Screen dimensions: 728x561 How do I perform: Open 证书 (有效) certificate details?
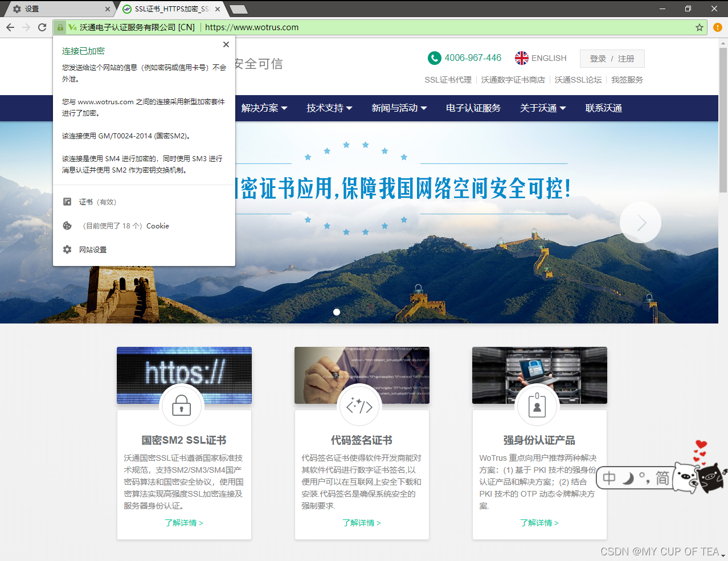tap(97, 202)
